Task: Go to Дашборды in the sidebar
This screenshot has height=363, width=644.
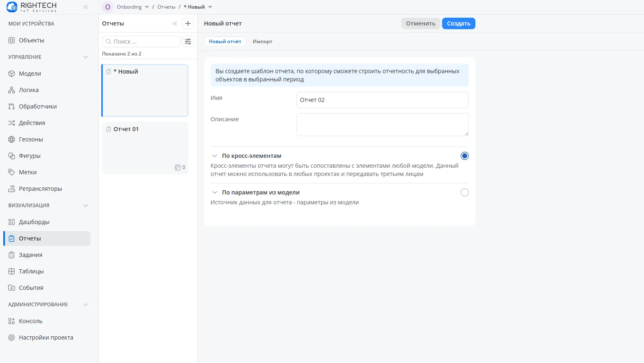Action: (34, 222)
